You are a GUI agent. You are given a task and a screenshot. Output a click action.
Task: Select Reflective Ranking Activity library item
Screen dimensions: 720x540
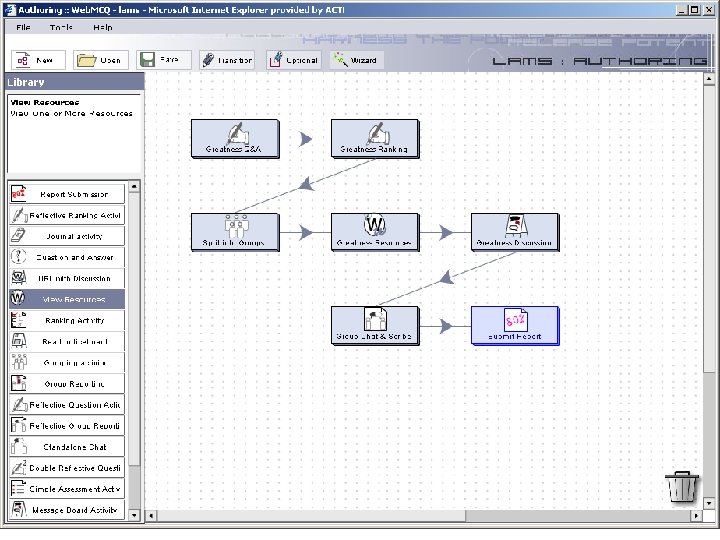point(67,215)
